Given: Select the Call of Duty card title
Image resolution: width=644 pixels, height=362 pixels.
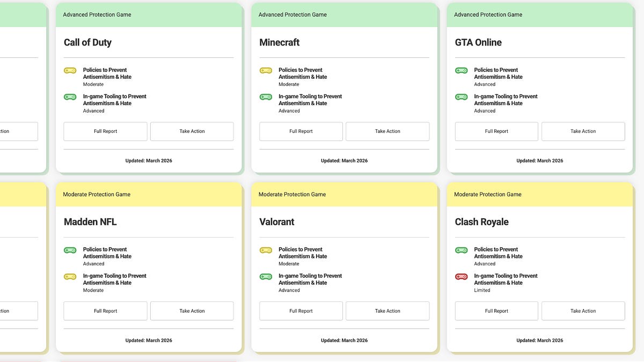Looking at the screenshot, I should [x=87, y=42].
